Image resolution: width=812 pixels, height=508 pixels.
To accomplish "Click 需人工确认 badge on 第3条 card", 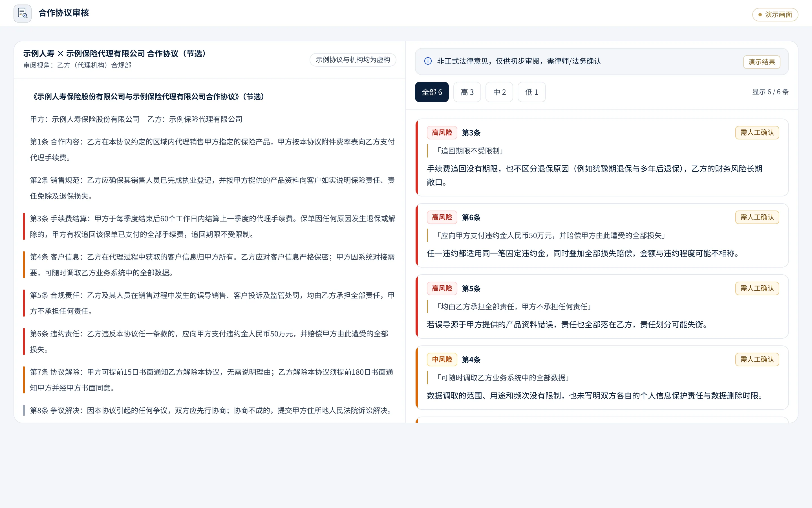I will 757,133.
